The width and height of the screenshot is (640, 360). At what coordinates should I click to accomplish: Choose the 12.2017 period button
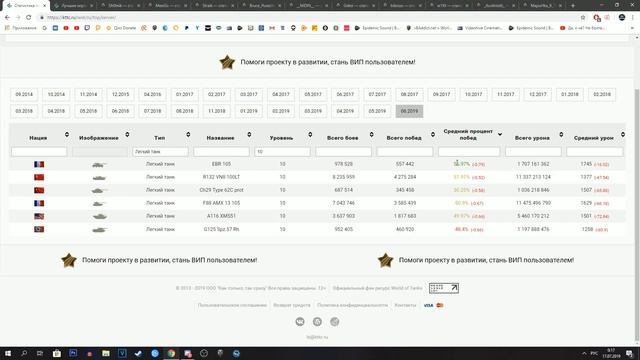tap(538, 94)
